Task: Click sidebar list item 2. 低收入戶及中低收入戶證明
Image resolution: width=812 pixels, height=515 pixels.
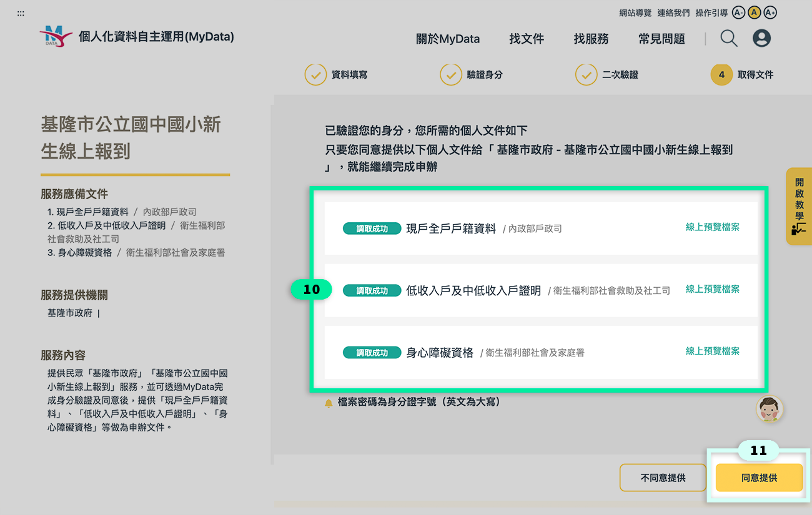Action: [107, 225]
